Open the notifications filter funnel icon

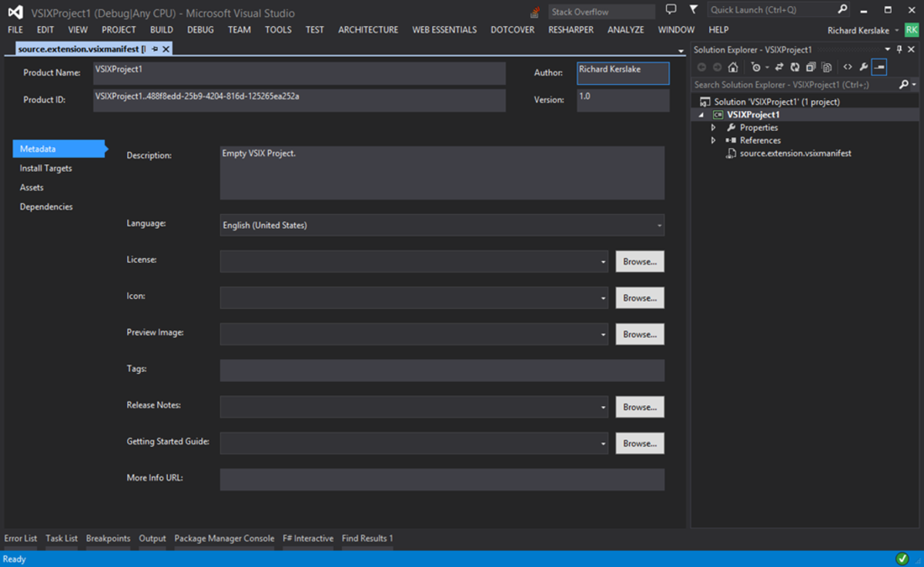click(694, 10)
